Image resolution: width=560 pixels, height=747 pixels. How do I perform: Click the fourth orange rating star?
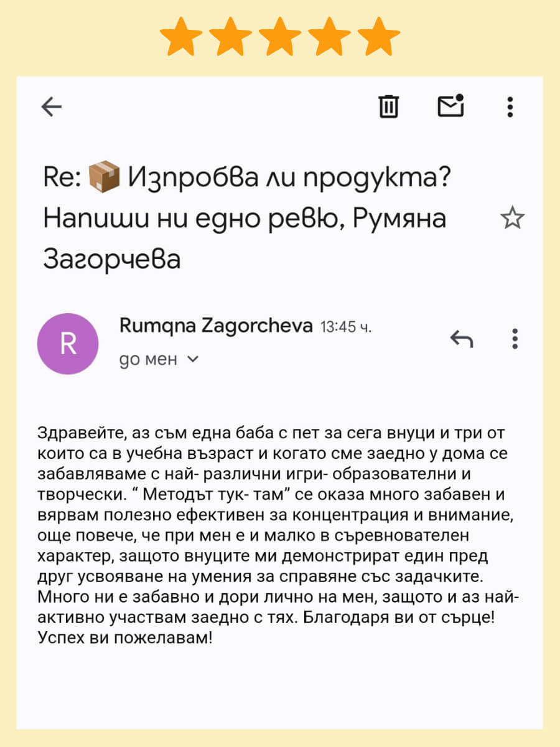point(329,36)
